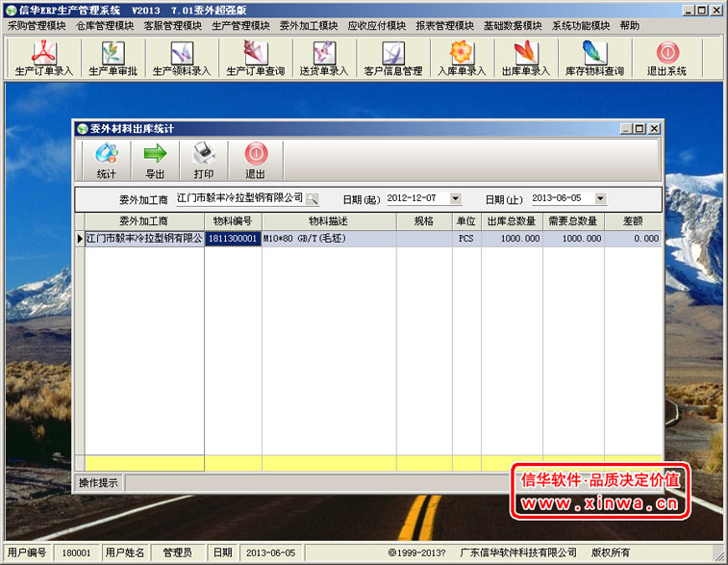Open 生产单审批 toolbar icon
Viewport: 728px width, 565px height.
click(113, 58)
